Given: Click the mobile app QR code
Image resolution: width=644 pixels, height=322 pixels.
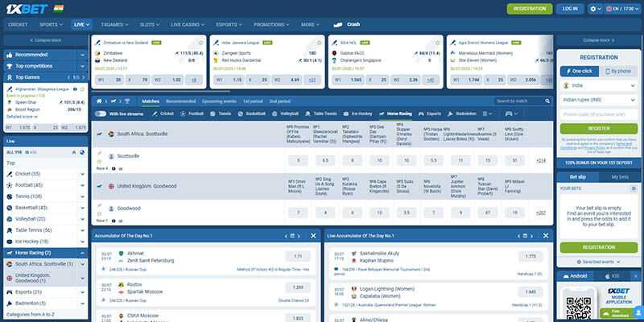Looking at the screenshot, I should pos(579,308).
